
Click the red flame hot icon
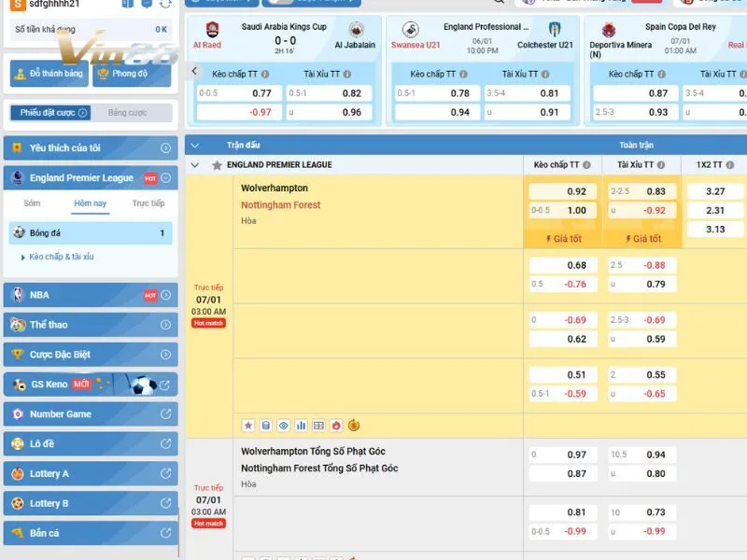click(x=336, y=426)
